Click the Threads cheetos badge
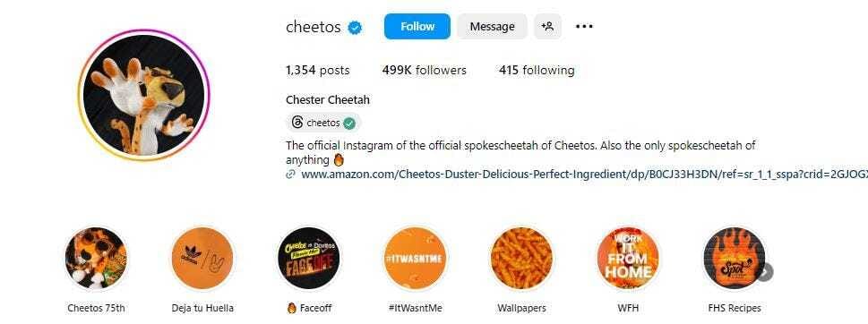Image resolution: width=868 pixels, height=324 pixels. [x=324, y=123]
